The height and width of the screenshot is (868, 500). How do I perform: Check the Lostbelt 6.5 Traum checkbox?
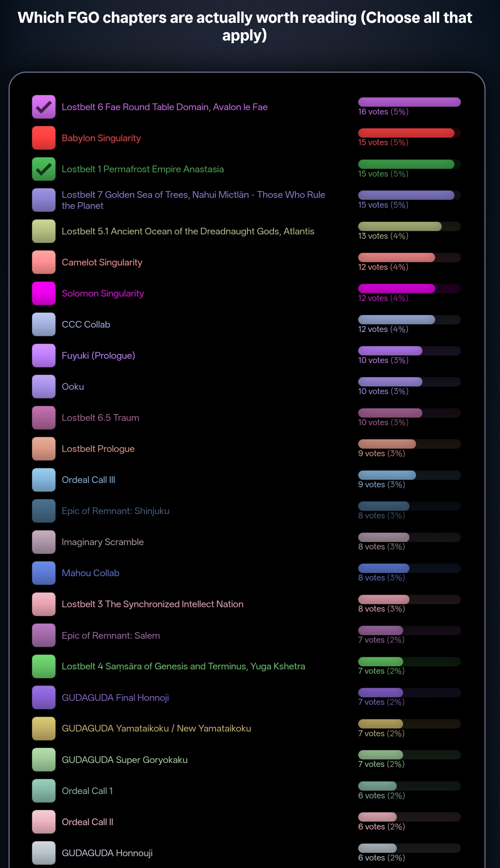44,417
